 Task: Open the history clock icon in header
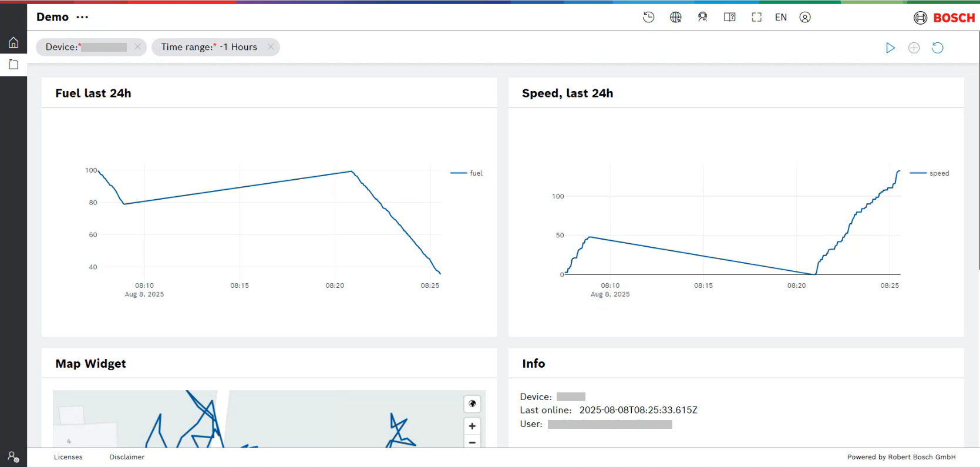tap(648, 17)
